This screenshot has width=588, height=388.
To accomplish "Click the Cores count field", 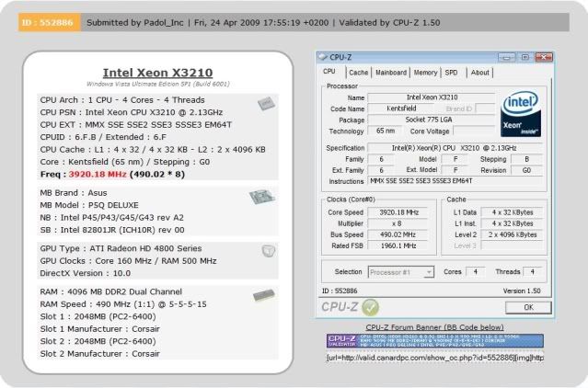I will tap(475, 272).
